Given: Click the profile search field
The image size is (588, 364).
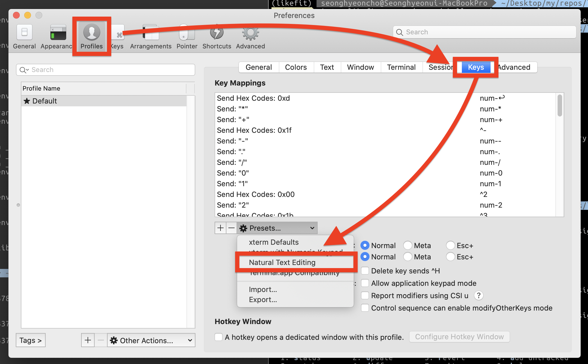Looking at the screenshot, I should (x=106, y=70).
